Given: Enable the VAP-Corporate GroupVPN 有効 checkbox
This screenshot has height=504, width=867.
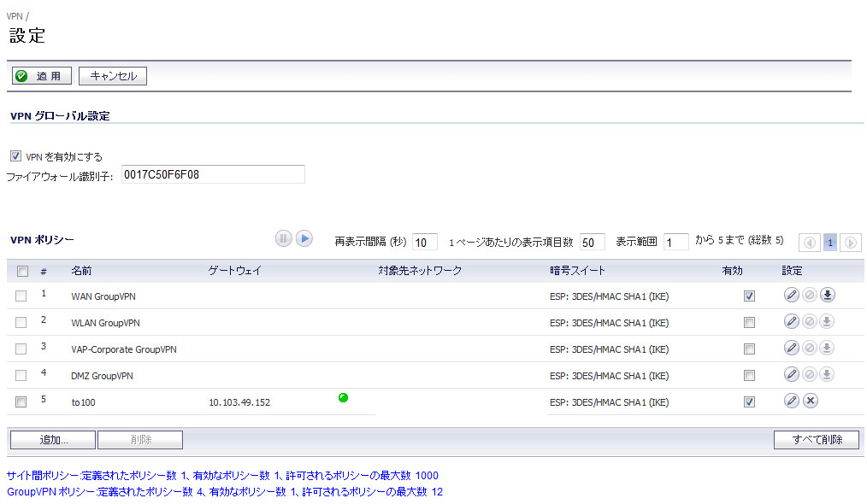Looking at the screenshot, I should [x=749, y=349].
